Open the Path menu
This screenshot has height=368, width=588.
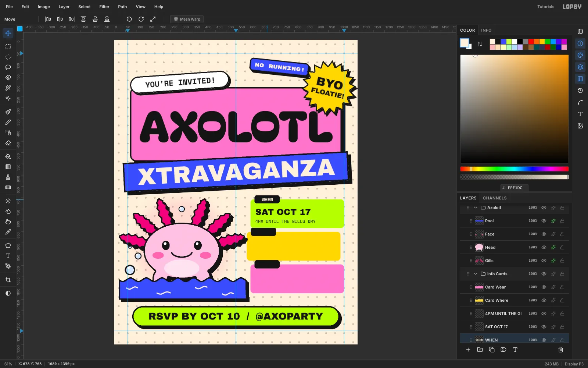(122, 7)
